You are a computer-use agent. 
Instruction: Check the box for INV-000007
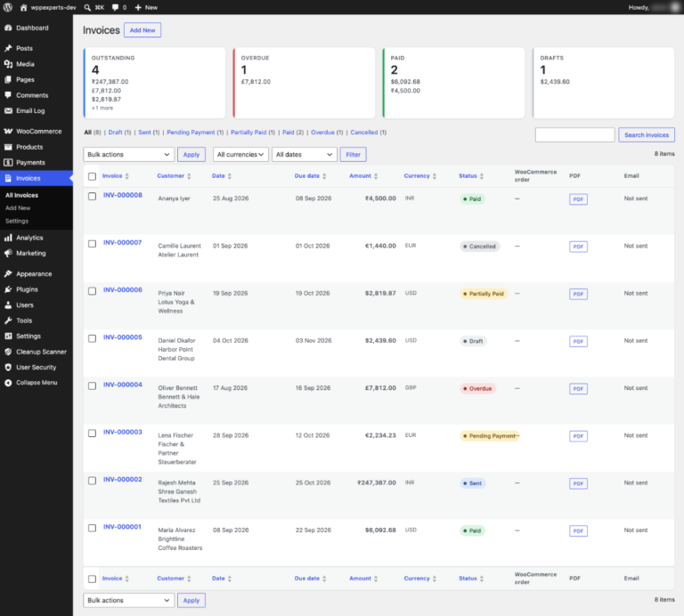[92, 244]
